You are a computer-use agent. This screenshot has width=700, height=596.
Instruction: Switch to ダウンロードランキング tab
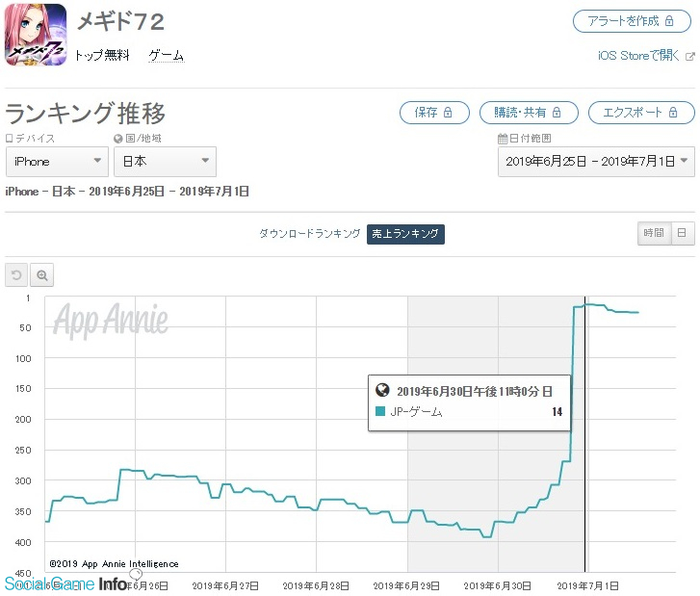309,233
